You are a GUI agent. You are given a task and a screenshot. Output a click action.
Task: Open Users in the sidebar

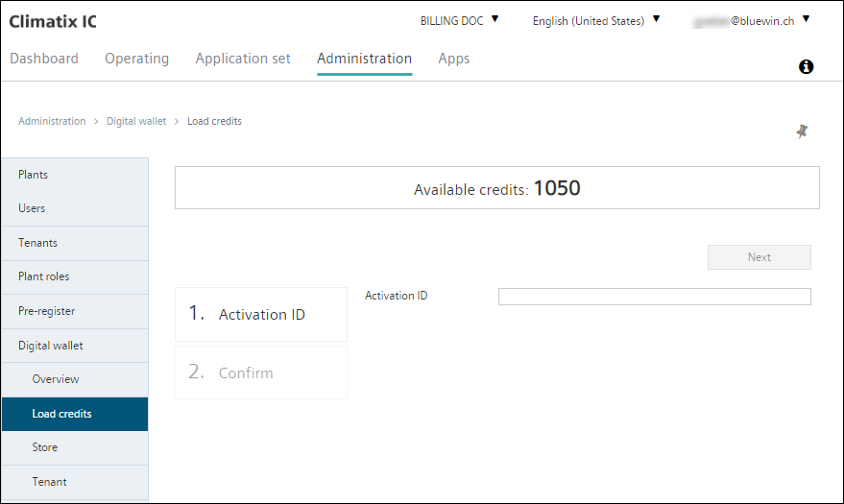point(75,208)
